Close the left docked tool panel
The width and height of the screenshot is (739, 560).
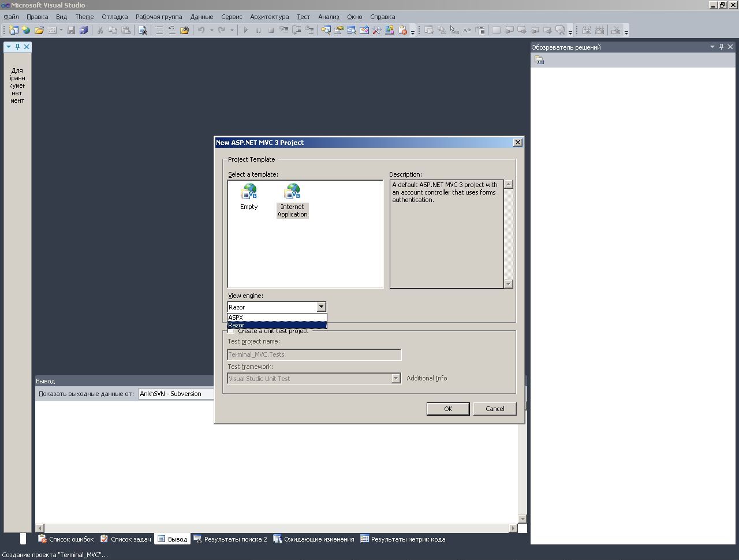click(27, 47)
